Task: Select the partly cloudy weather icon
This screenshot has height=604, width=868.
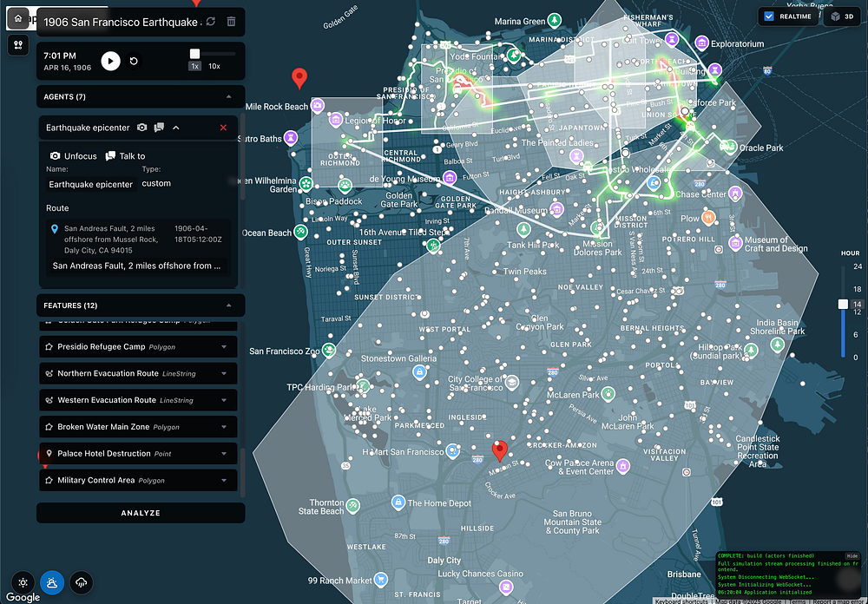Action: coord(52,583)
